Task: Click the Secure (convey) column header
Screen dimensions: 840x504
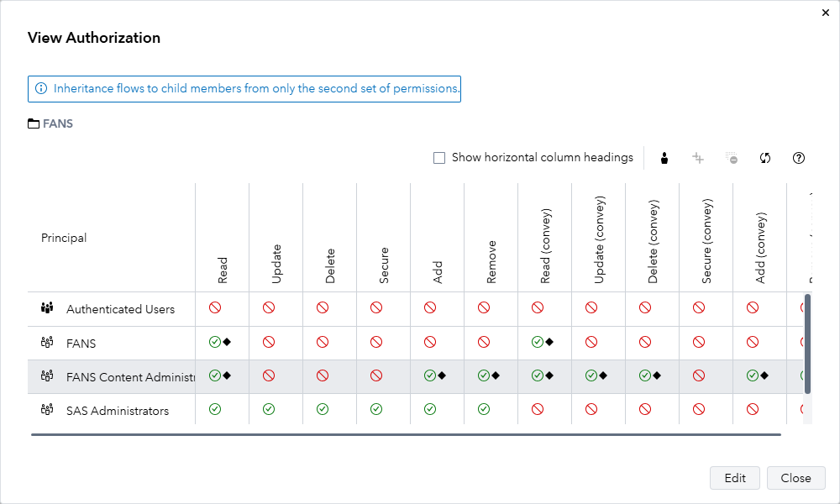Action: (x=706, y=240)
